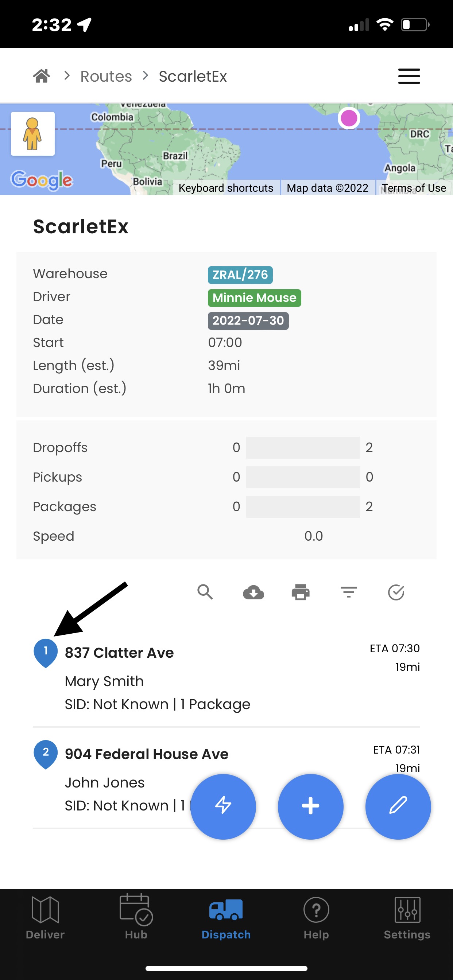
Task: Open stop 837 Clatter Ave
Action: pos(226,676)
